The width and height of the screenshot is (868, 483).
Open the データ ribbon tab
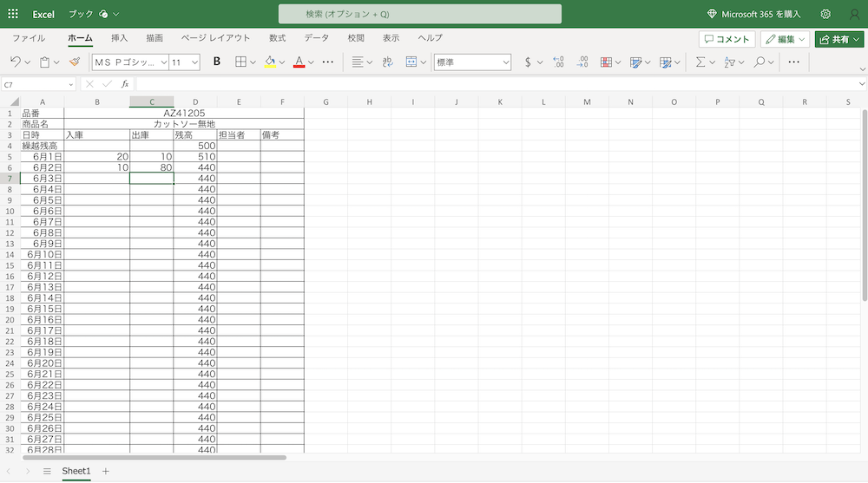[x=316, y=38]
